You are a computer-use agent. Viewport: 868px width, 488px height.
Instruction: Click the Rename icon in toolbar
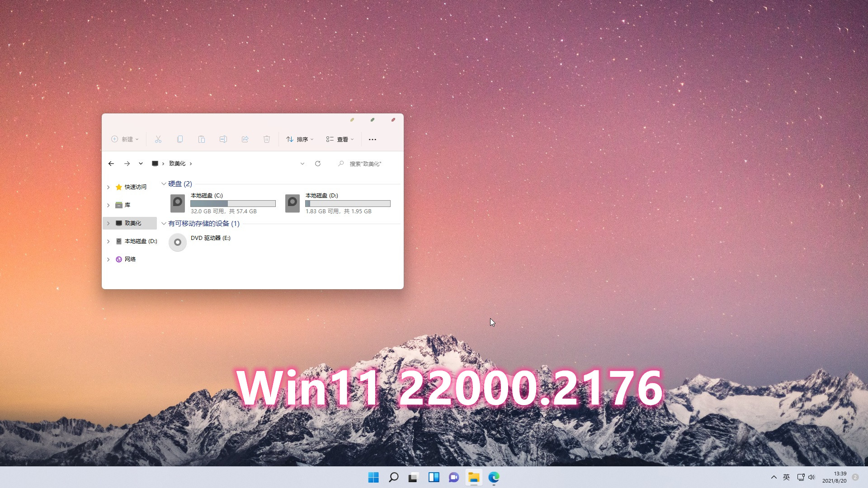[x=223, y=139]
